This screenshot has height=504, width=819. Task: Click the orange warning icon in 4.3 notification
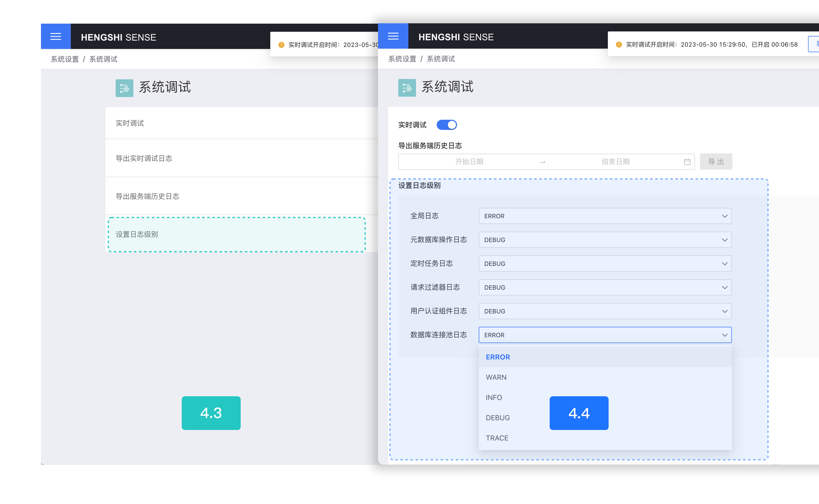[x=281, y=45]
